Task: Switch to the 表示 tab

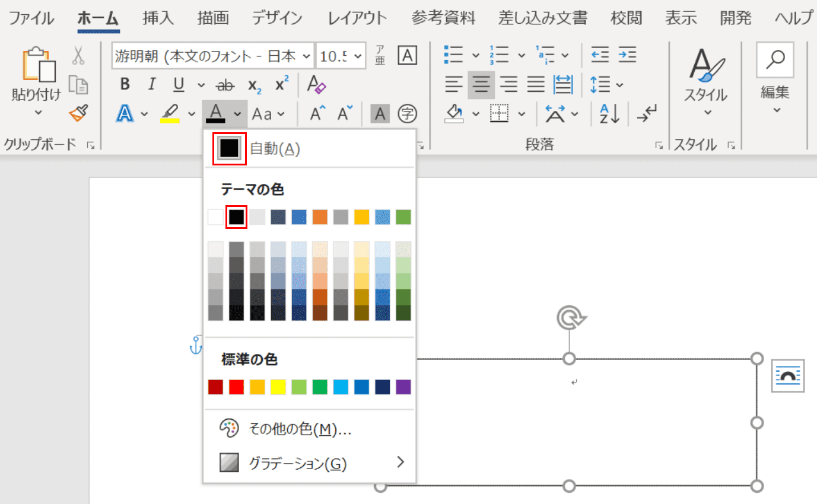Action: click(681, 18)
